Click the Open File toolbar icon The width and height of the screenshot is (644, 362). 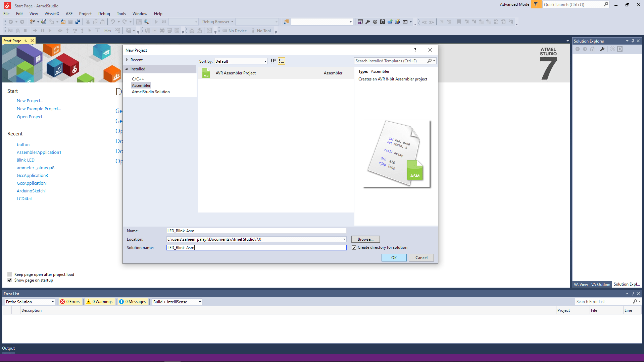pyautogui.click(x=63, y=22)
